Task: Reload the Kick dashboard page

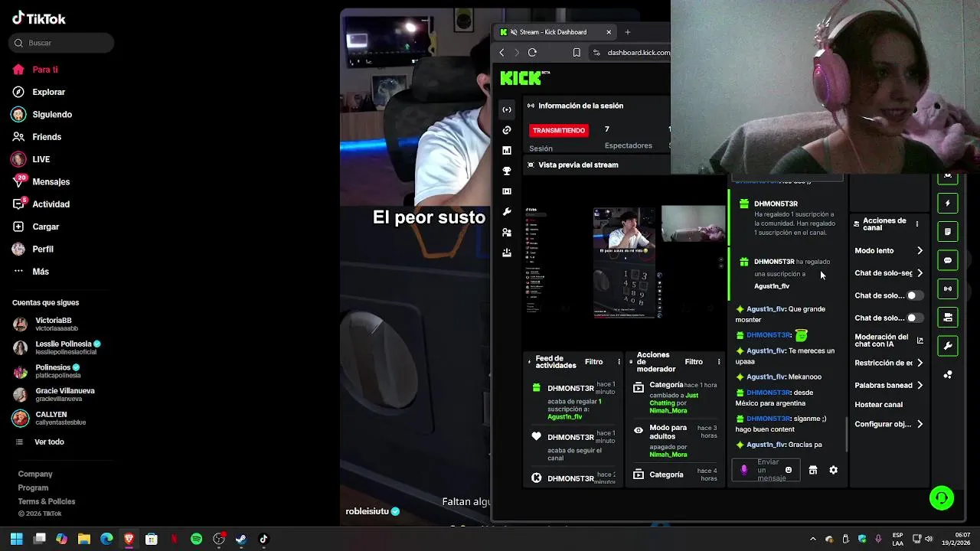Action: coord(532,52)
